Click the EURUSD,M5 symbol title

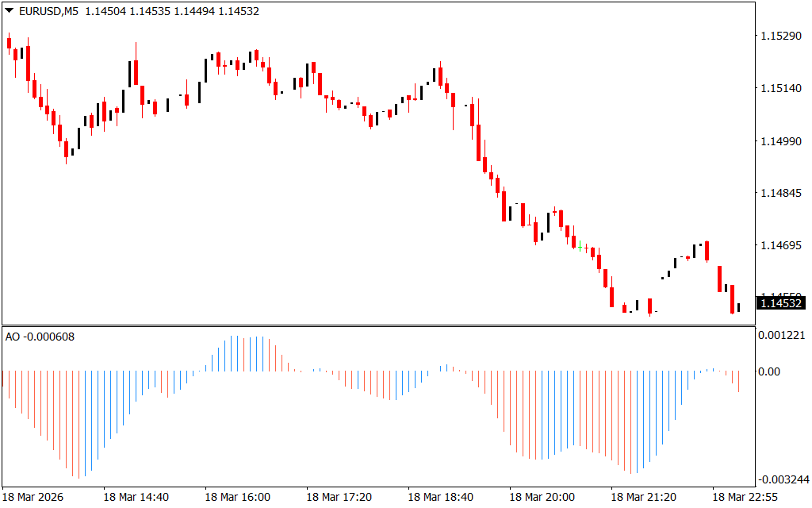[x=47, y=11]
